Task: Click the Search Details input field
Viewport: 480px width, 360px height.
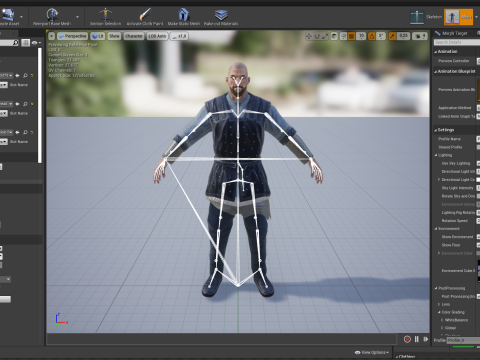Action: 457,42
